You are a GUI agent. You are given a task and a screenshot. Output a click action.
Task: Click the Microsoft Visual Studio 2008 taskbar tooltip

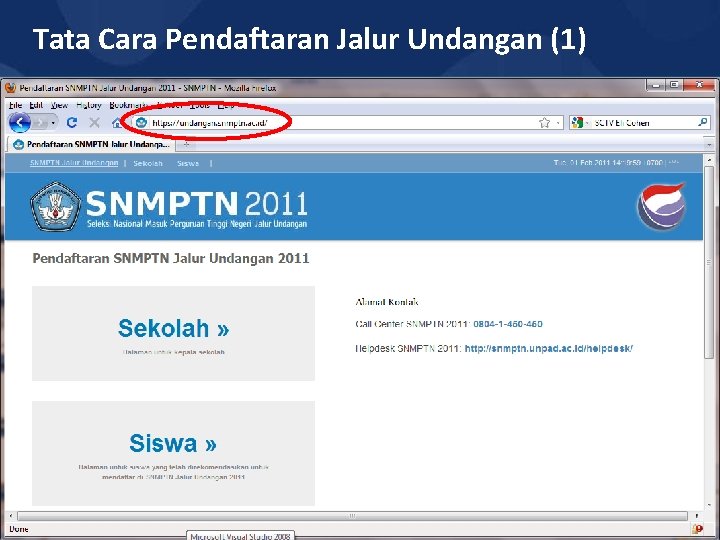point(240,536)
